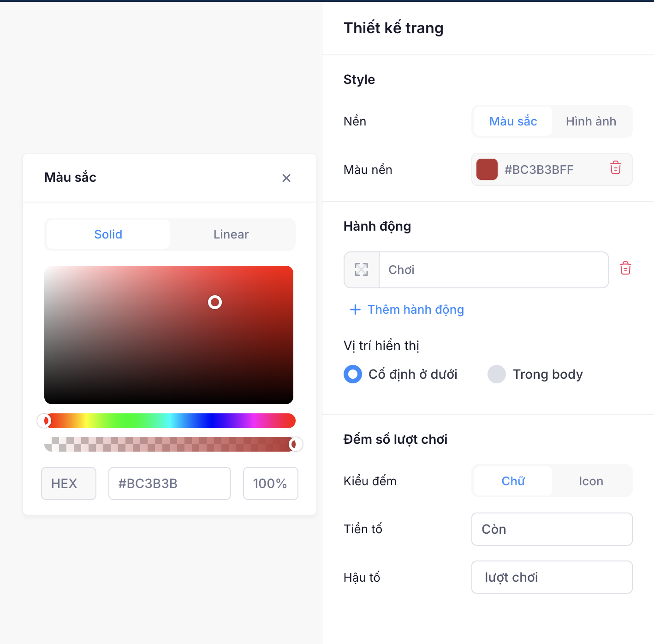Switch to Linear gradient tab

click(231, 234)
